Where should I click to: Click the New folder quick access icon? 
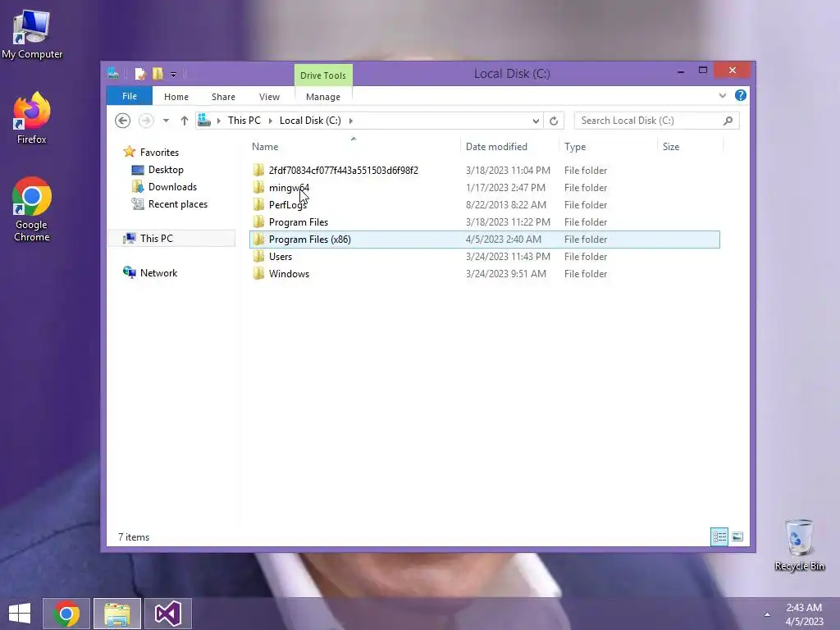(x=157, y=73)
